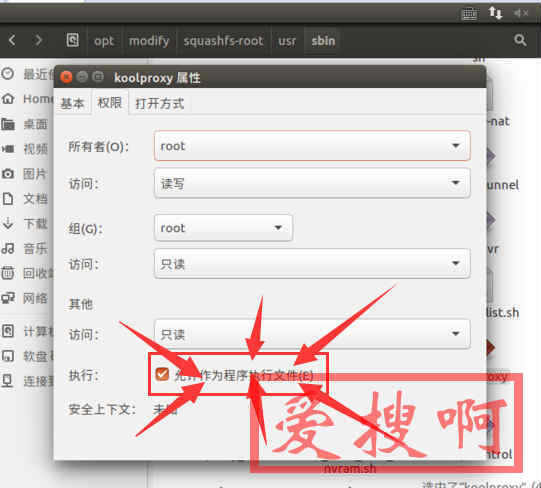The image size is (541, 488).
Task: Open Videos icon (视频) in sidebar
Action: 8,149
